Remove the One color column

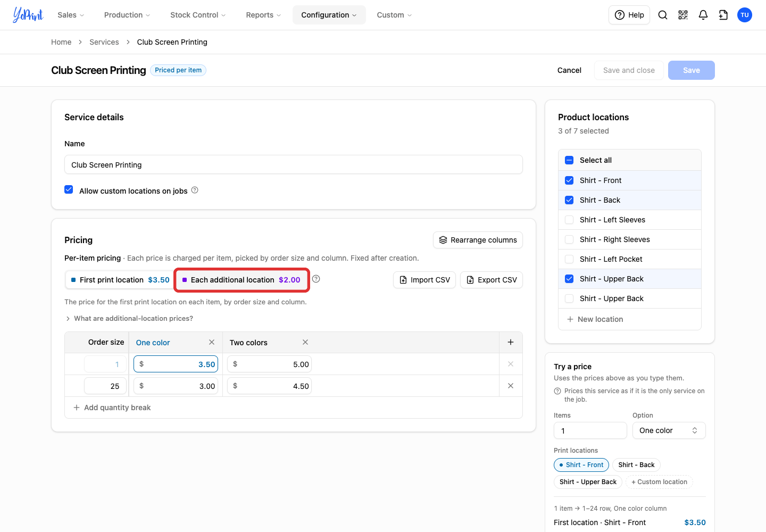pos(212,342)
